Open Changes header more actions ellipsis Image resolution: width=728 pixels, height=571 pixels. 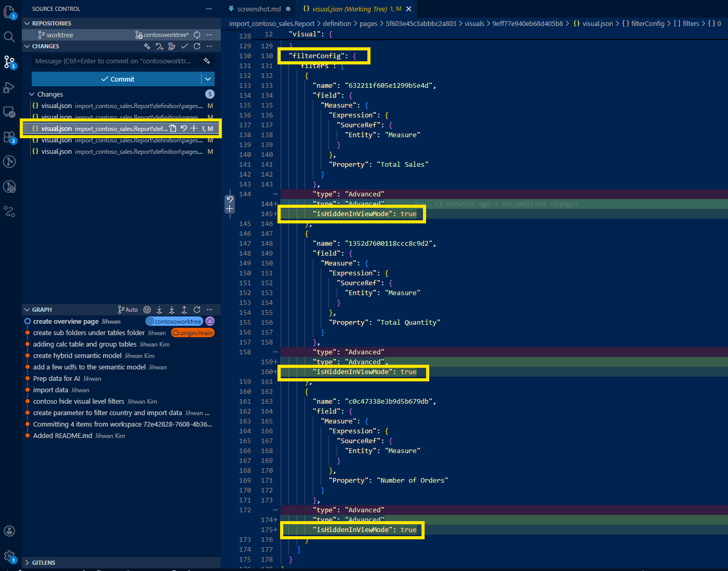209,46
